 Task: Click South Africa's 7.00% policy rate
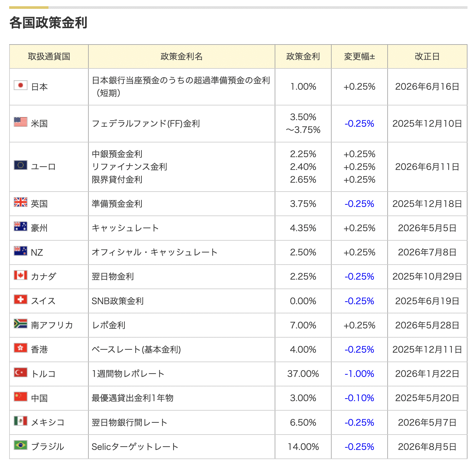coord(303,325)
